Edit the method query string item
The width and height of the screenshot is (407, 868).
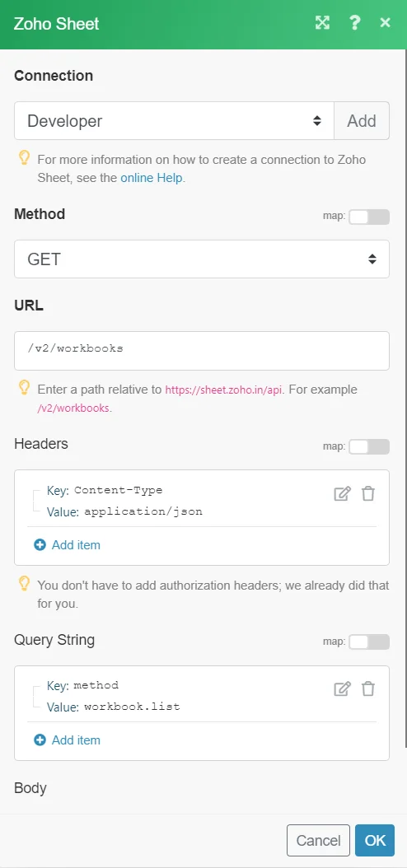point(342,688)
